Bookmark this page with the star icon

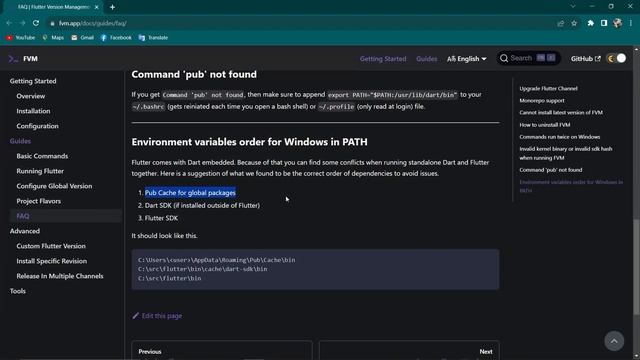pyautogui.click(x=574, y=24)
